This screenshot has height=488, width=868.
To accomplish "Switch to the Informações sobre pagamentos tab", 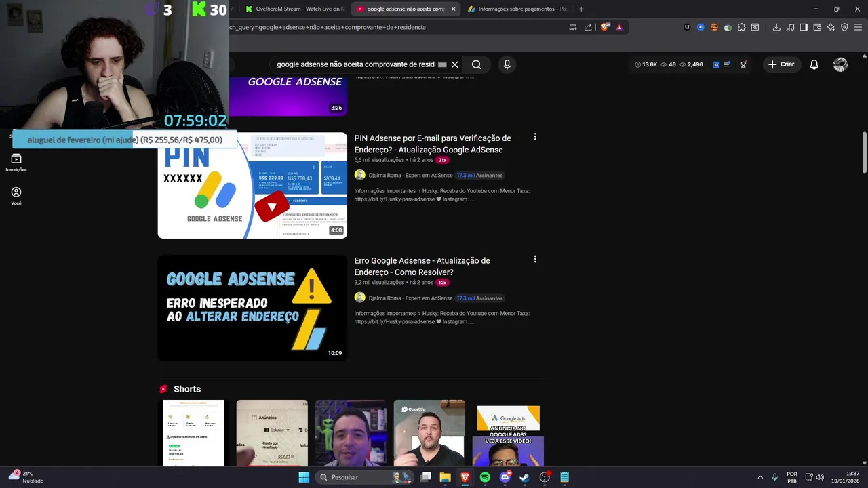I will 517,9.
